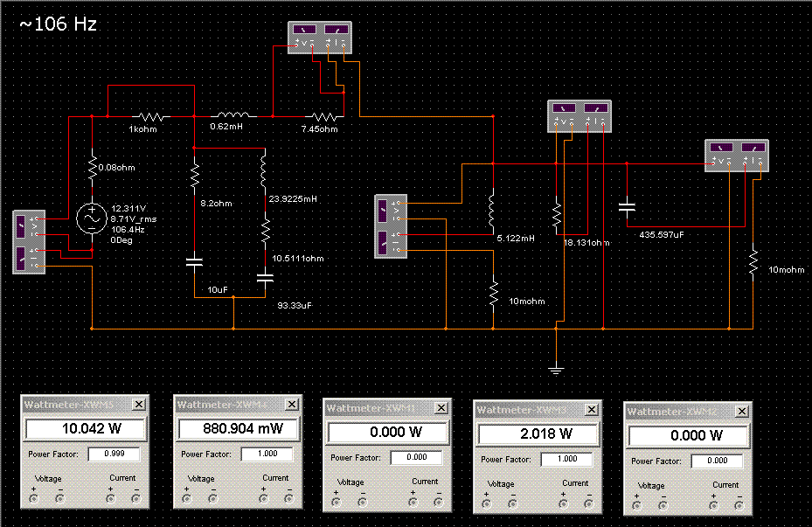Close the Wattmeter-XWM3 window
The width and height of the screenshot is (812, 527).
(x=592, y=410)
